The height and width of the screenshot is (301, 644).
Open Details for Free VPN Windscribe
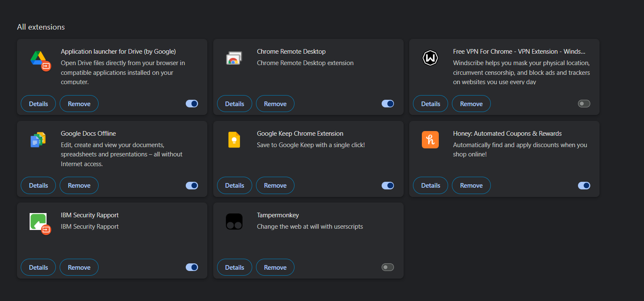click(431, 104)
